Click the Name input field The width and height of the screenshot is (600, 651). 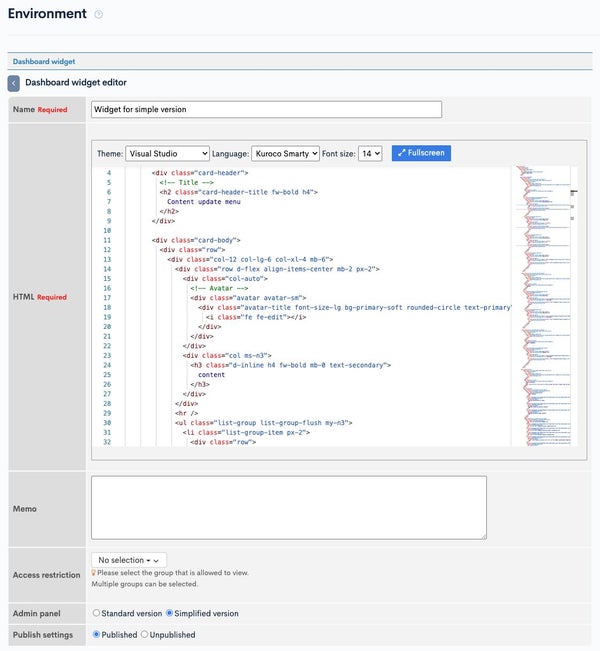click(x=266, y=110)
